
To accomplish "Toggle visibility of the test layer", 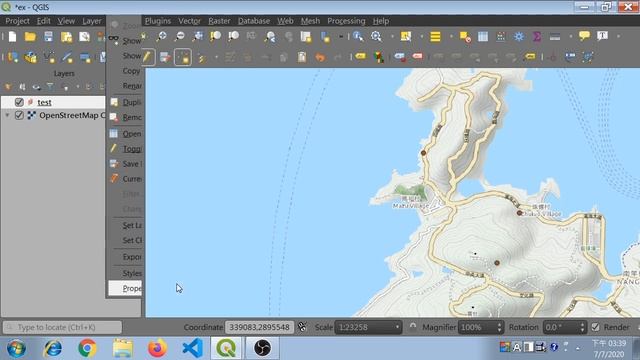I will click(x=19, y=102).
